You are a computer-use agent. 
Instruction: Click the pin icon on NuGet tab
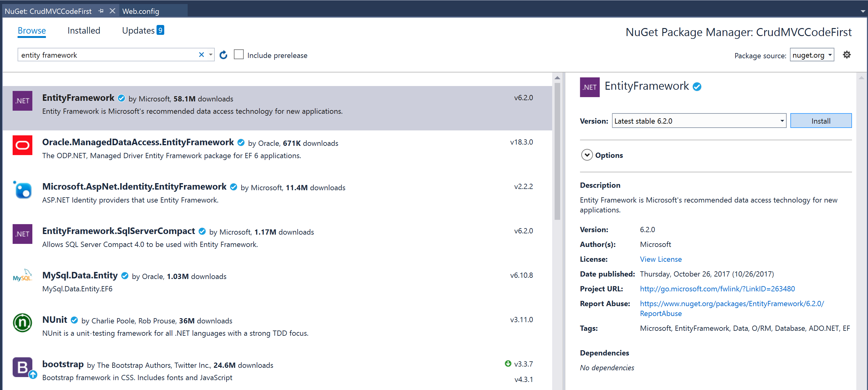tap(101, 11)
